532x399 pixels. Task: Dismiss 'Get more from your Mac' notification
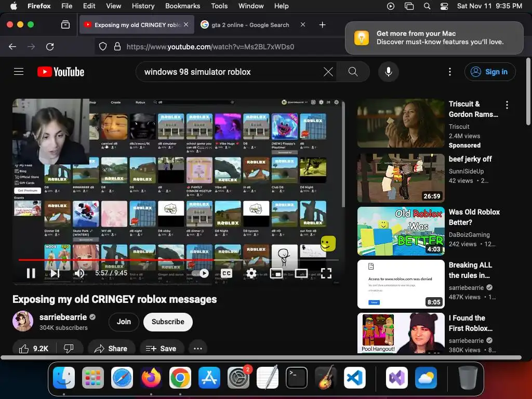pyautogui.click(x=434, y=37)
